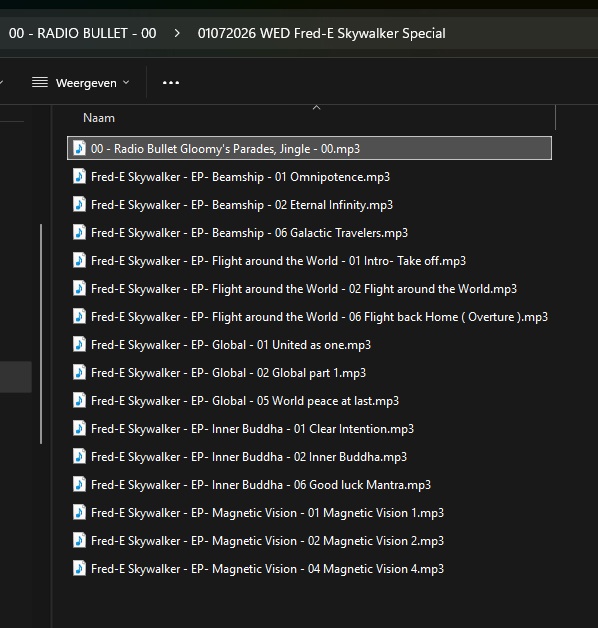Select 'Global - 05 World peace at last.mp3'
This screenshot has width=598, height=628.
click(x=245, y=401)
